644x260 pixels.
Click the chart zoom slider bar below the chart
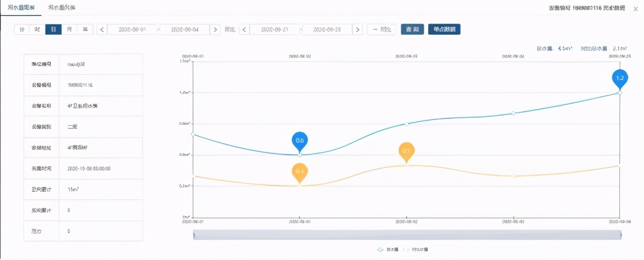[407, 235]
